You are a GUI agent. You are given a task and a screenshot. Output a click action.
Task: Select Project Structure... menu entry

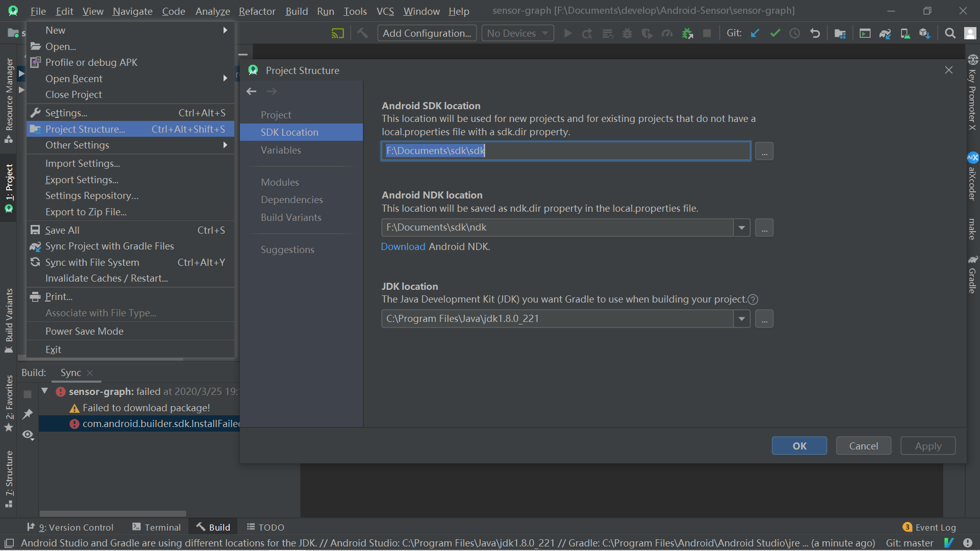130,129
